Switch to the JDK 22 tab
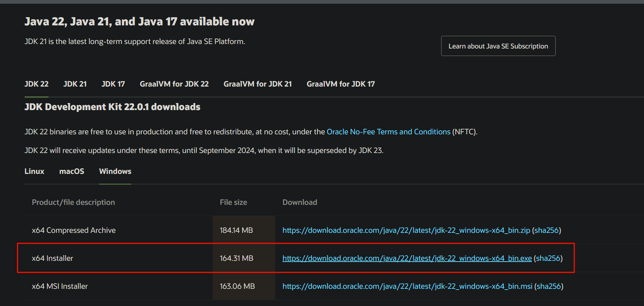 pos(37,84)
